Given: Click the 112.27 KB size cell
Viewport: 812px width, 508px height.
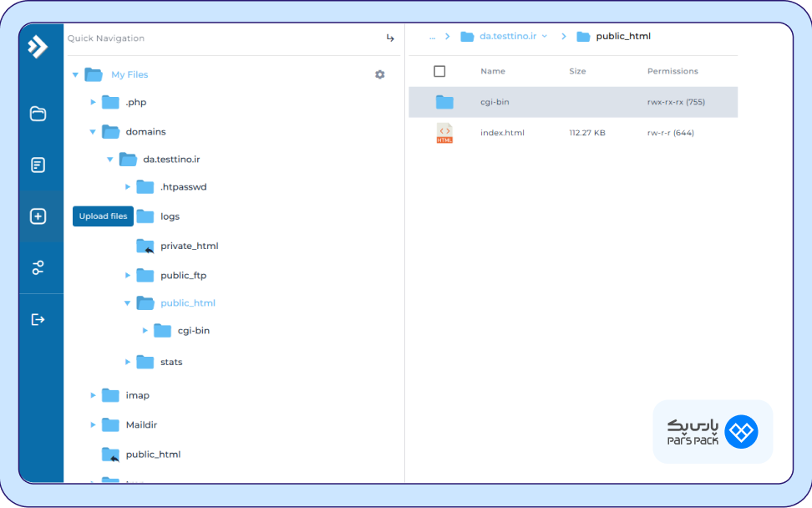Looking at the screenshot, I should tap(587, 133).
